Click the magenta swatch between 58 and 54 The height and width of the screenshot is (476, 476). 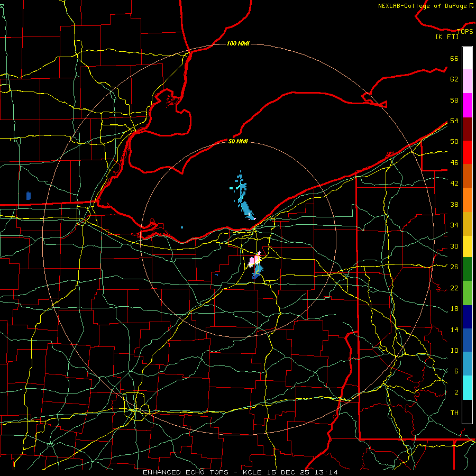467,105
